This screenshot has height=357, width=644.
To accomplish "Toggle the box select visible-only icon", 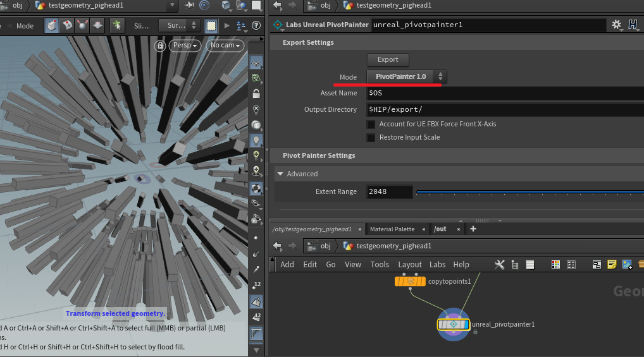I will (211, 26).
